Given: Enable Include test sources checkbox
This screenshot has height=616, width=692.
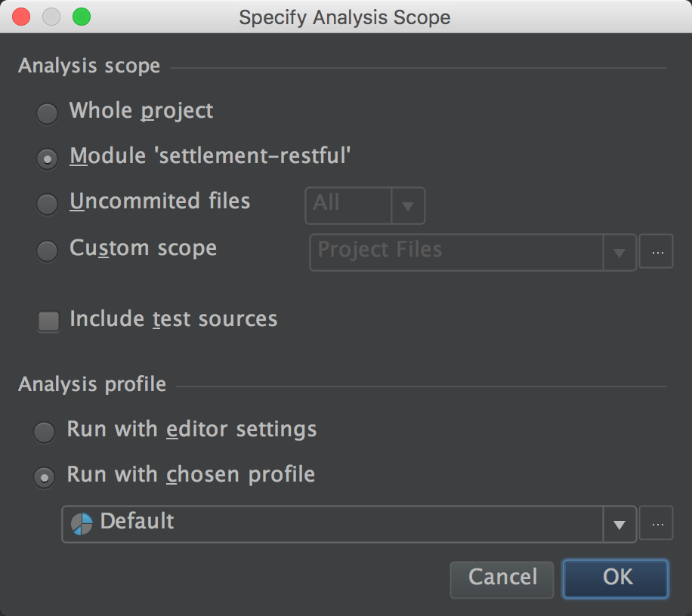Looking at the screenshot, I should (x=49, y=321).
